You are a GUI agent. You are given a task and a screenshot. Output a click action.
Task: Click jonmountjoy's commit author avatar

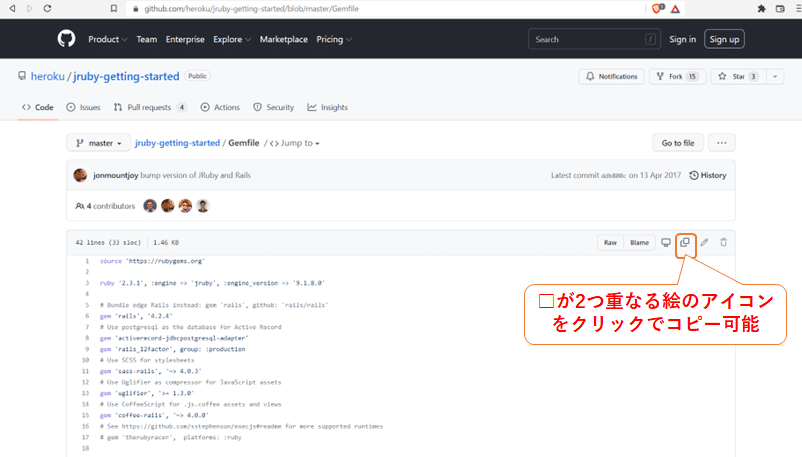[x=80, y=175]
